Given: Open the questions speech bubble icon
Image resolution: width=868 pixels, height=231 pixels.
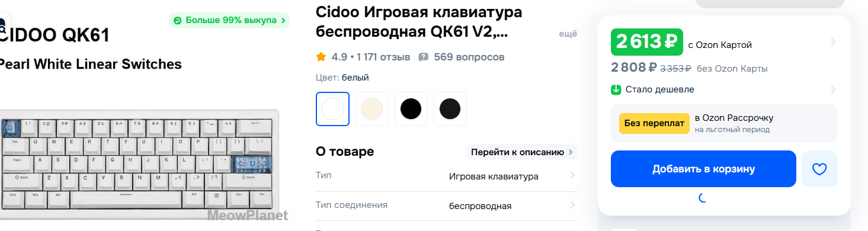Looking at the screenshot, I should [424, 57].
